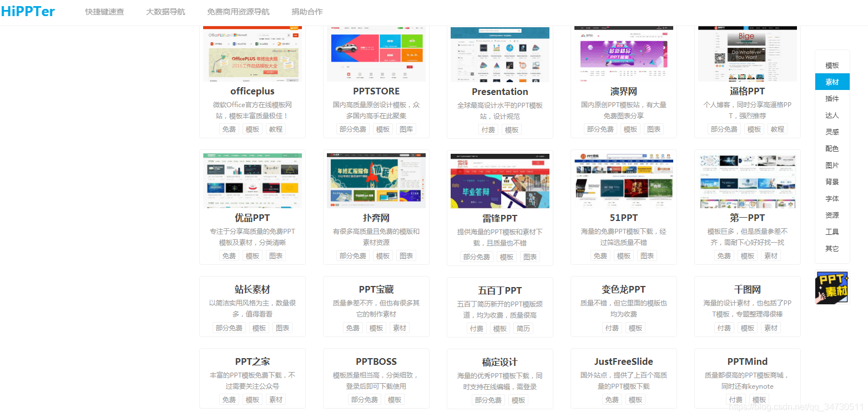Click the officeplus title link
The height and width of the screenshot is (417, 868).
[x=253, y=91]
